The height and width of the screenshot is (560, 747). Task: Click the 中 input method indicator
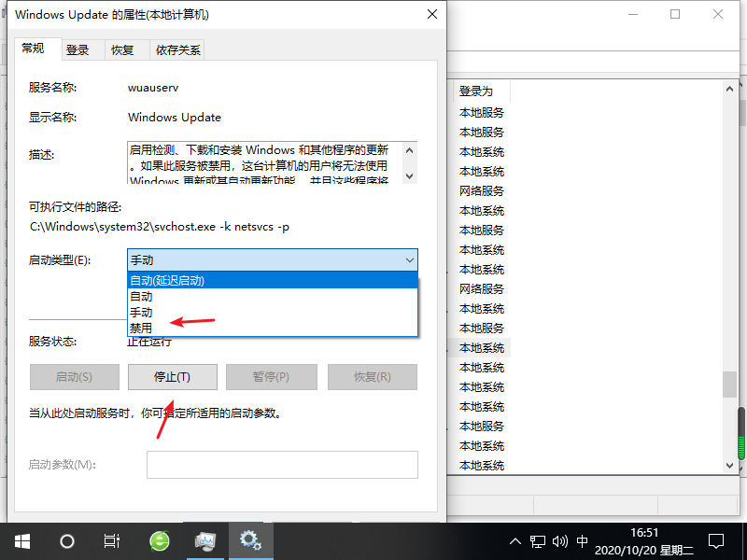[582, 541]
